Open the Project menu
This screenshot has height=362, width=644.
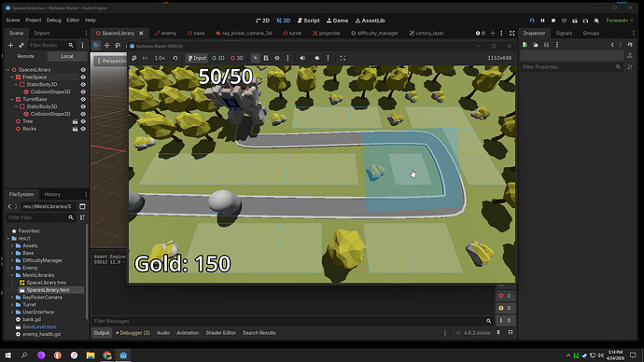pyautogui.click(x=33, y=21)
